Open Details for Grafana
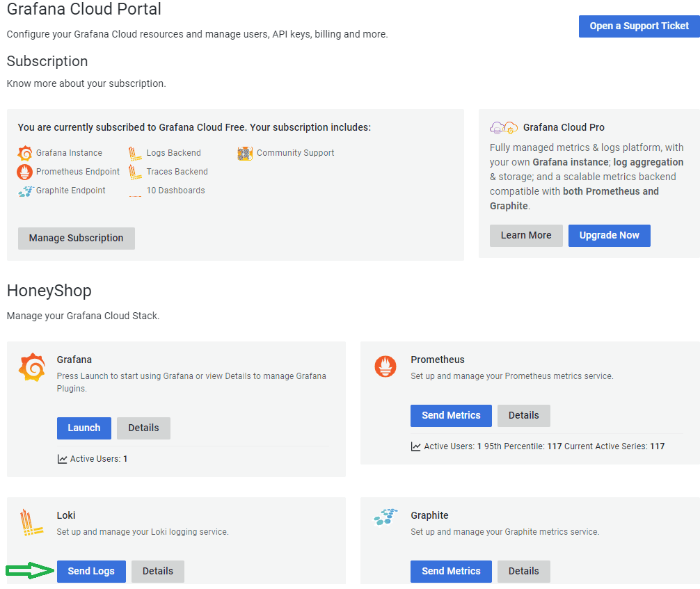 point(143,428)
